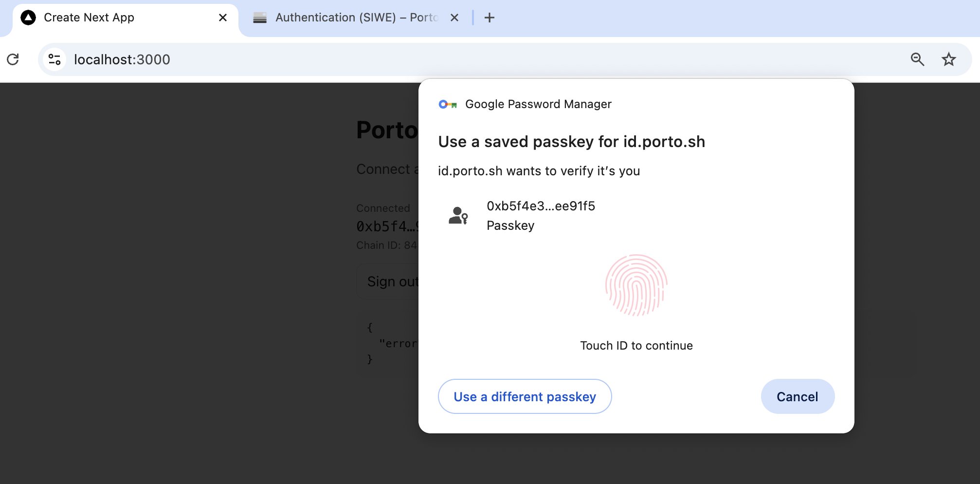This screenshot has width=980, height=484.
Task: Close the Create Next App tab
Action: click(x=223, y=18)
